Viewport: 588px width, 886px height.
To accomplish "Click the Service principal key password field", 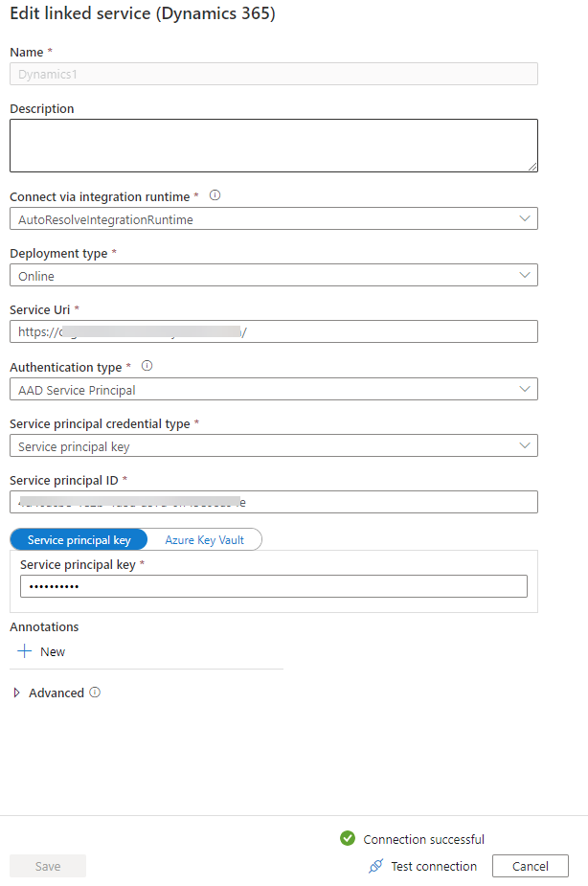I will pos(273,586).
